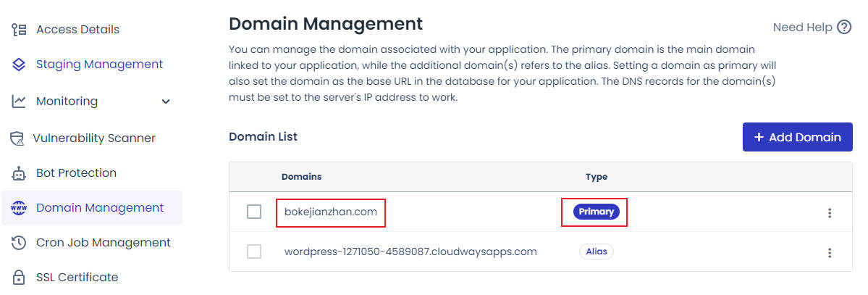Click the Alias type badge
The image size is (868, 295).
(x=596, y=252)
